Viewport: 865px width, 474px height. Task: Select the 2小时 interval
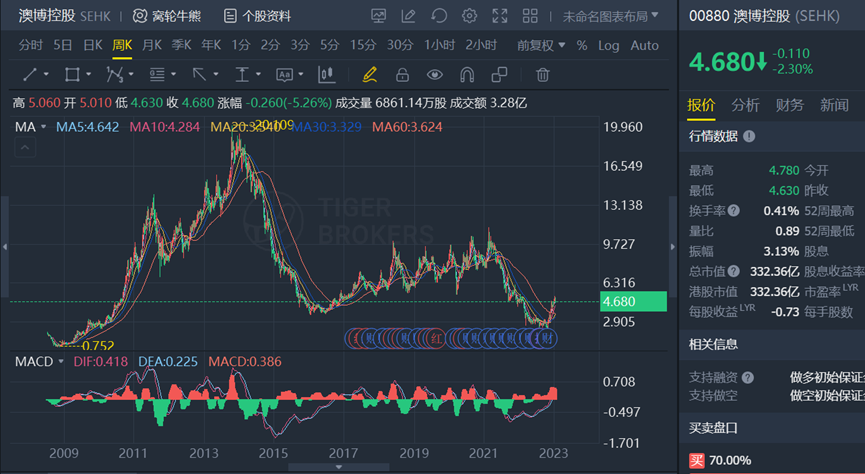point(481,45)
